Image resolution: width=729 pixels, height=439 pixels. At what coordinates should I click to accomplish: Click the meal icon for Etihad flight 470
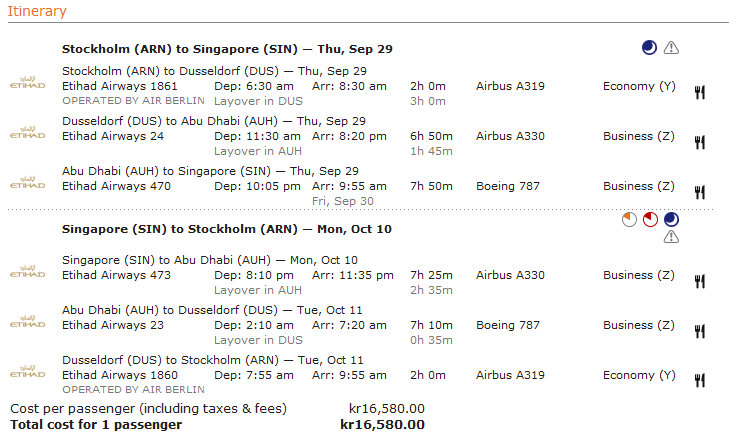(700, 192)
